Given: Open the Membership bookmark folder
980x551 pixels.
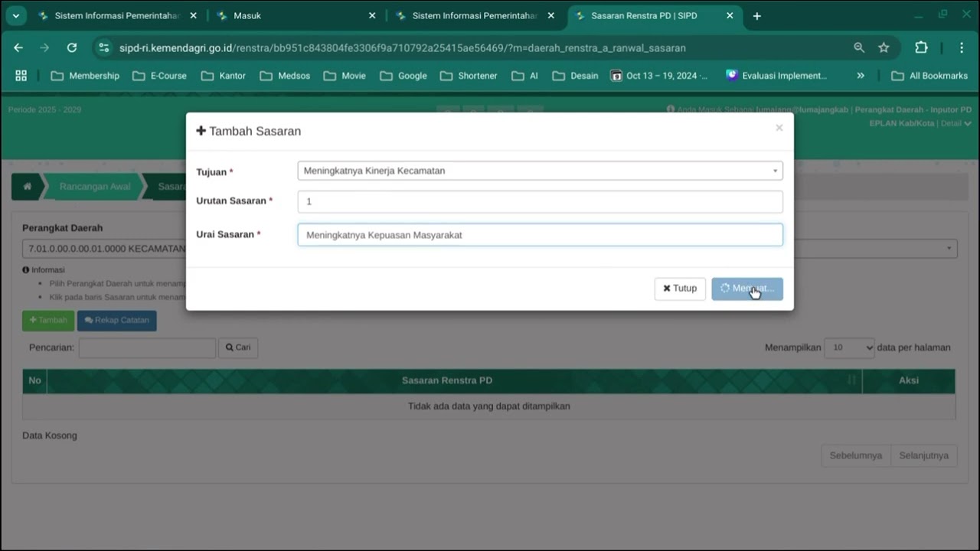Looking at the screenshot, I should pyautogui.click(x=85, y=76).
